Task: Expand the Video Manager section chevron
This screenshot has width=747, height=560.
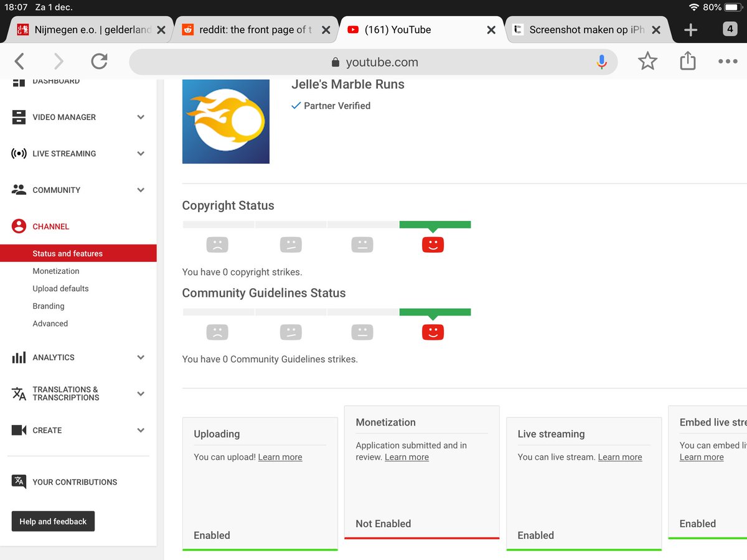Action: point(141,117)
